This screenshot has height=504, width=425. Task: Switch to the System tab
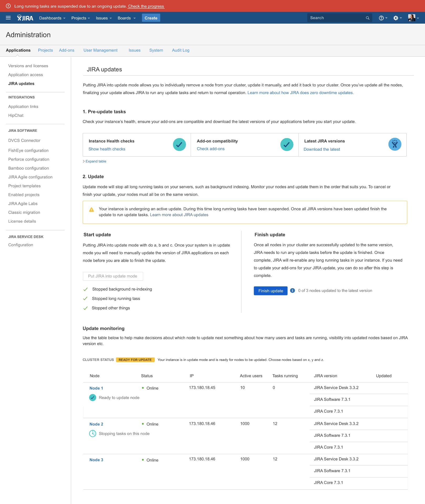pyautogui.click(x=156, y=50)
